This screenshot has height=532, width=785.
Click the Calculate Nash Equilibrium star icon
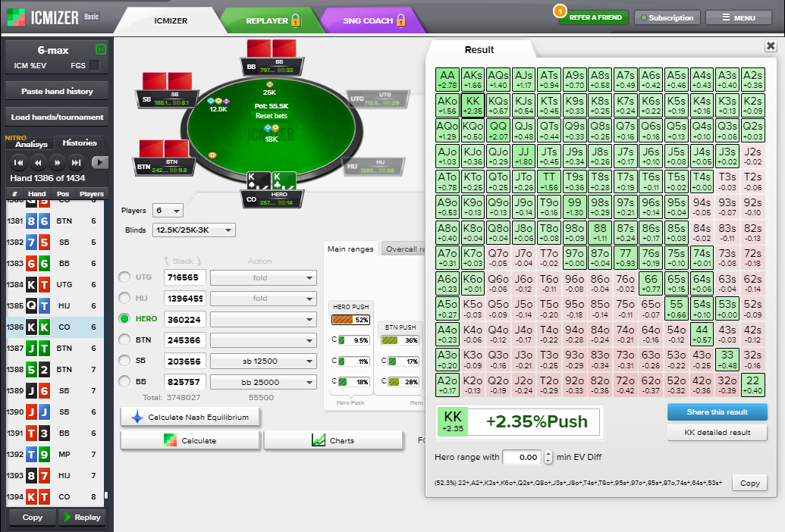137,417
